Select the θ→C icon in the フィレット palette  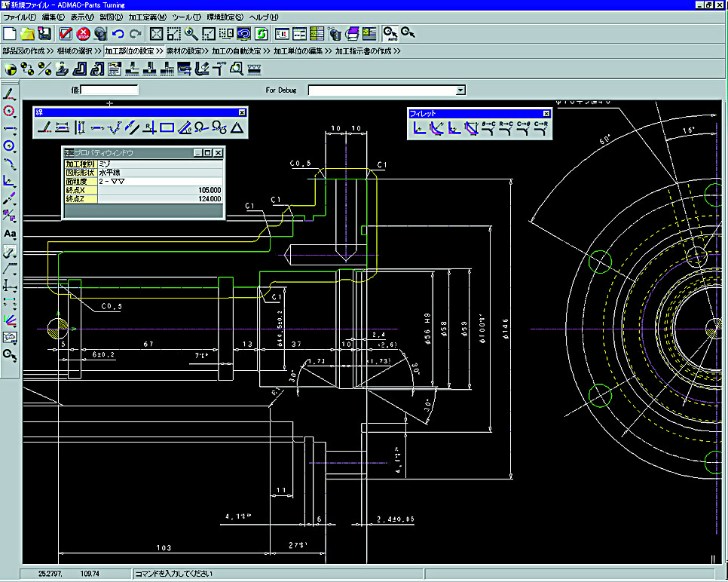(488, 130)
